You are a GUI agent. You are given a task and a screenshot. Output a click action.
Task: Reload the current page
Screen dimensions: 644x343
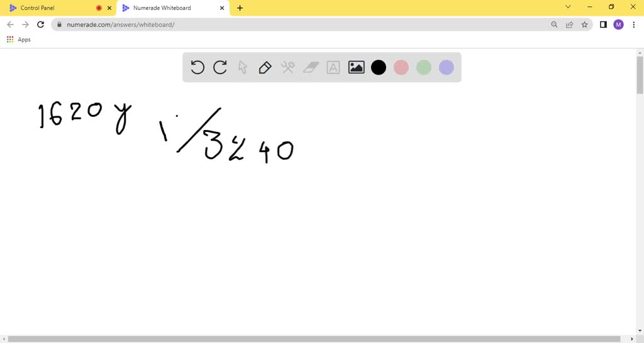click(40, 24)
